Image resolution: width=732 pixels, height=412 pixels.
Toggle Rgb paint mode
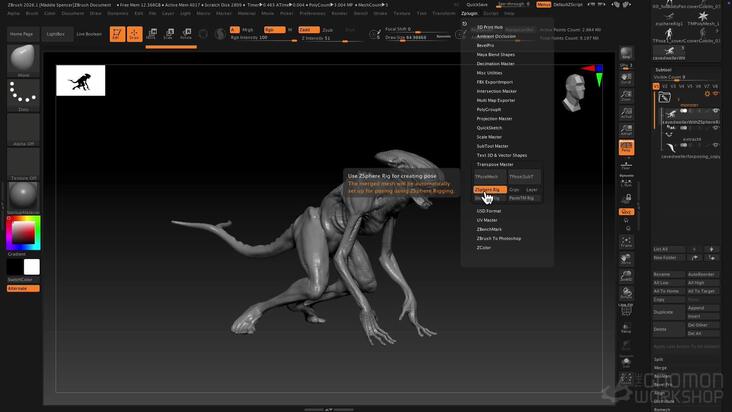[274, 29]
